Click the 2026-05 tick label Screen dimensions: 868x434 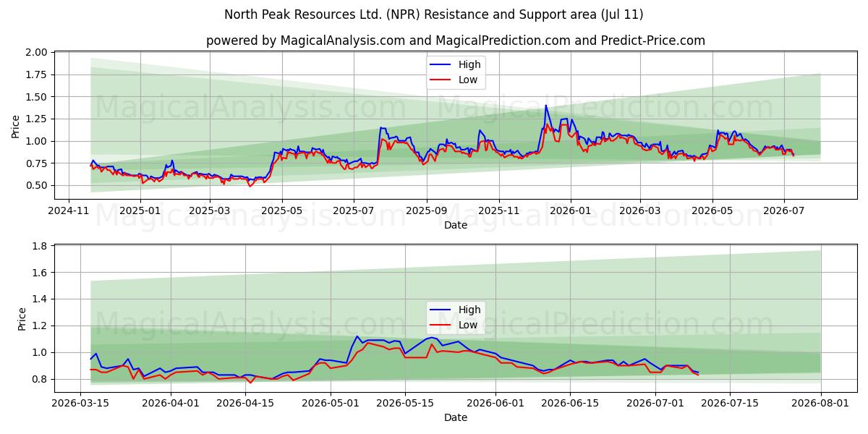712,210
